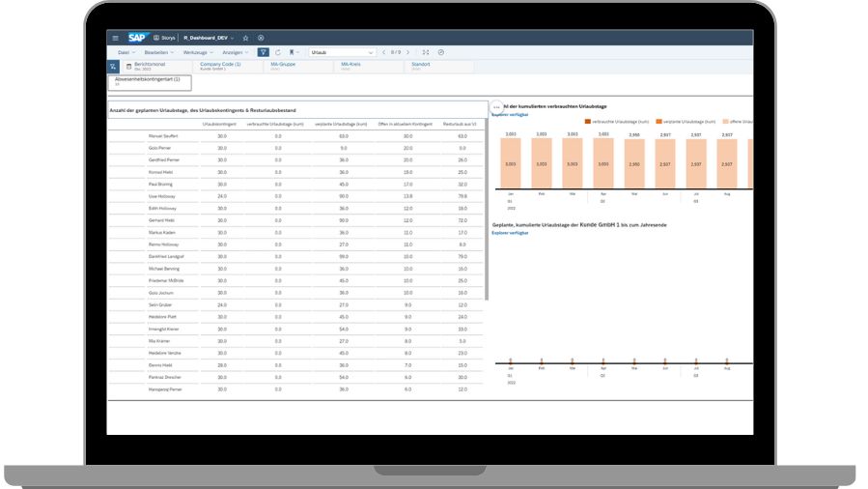Click the refresh icon in toolbar
This screenshot has height=489, width=868.
click(x=278, y=52)
